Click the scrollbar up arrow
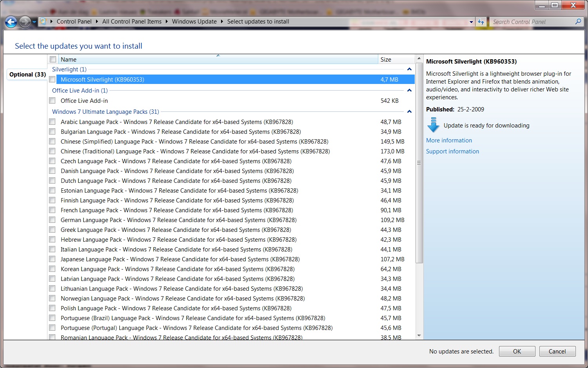 point(419,59)
